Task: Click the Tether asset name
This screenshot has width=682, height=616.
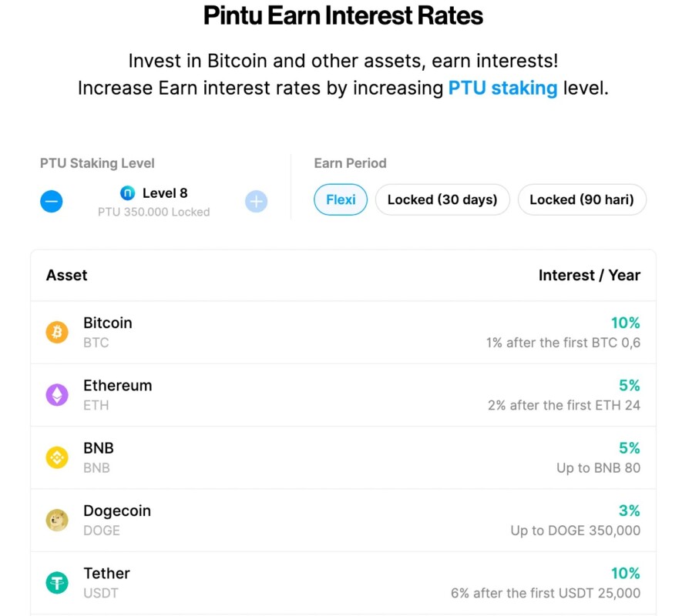Action: click(106, 574)
